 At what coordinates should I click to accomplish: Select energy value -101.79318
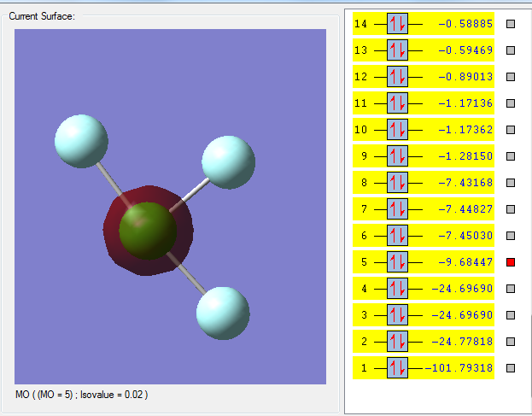click(x=459, y=368)
